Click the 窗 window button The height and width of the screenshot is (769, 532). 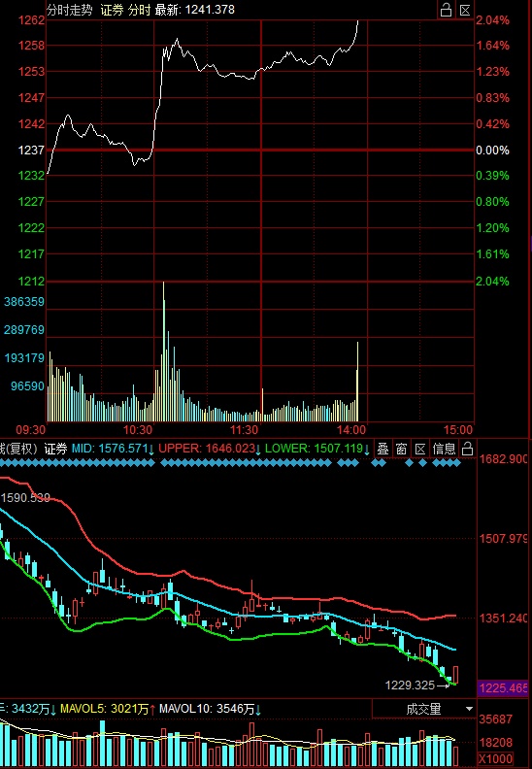402,449
